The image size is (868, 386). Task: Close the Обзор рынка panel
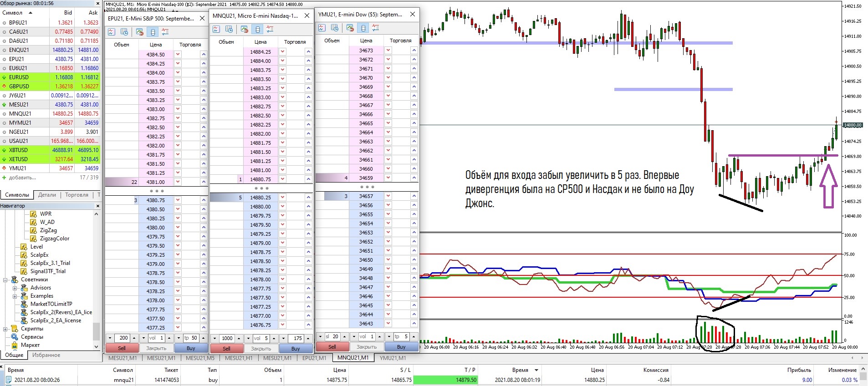pos(97,3)
